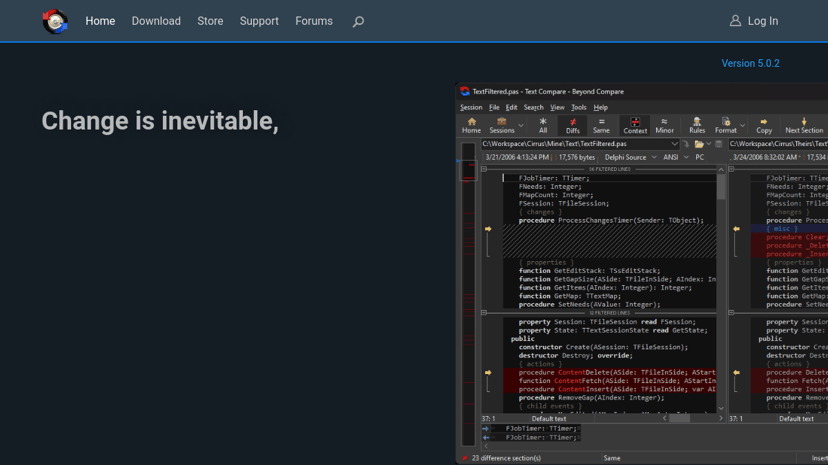Click the Scooter Software logo in header
Screen dimensions: 828x465
(x=55, y=21)
